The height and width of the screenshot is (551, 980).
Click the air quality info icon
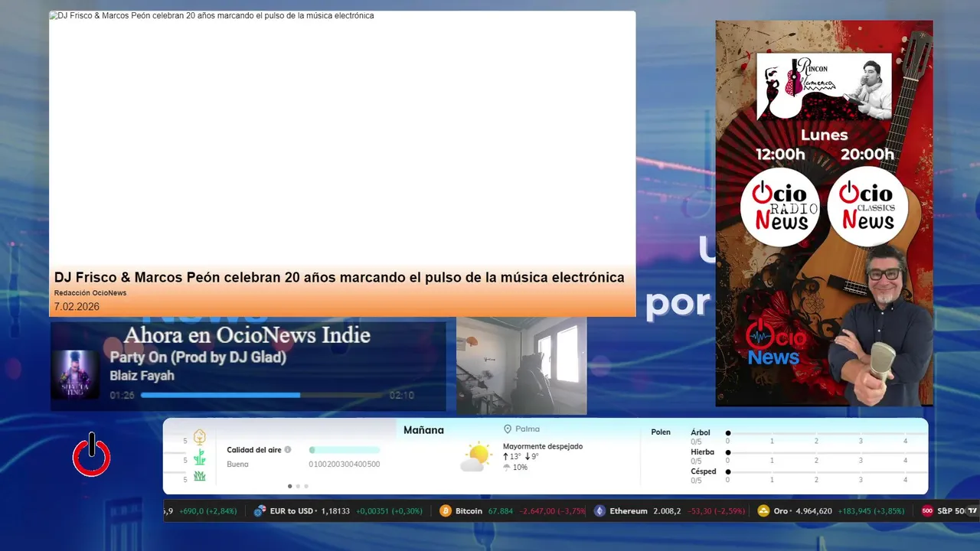288,450
